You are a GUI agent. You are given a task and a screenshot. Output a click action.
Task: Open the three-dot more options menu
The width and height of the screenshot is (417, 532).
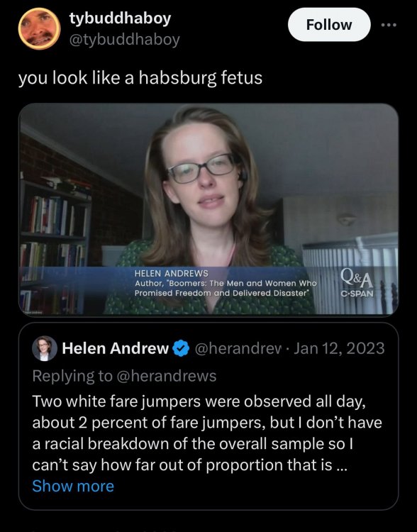389,25
